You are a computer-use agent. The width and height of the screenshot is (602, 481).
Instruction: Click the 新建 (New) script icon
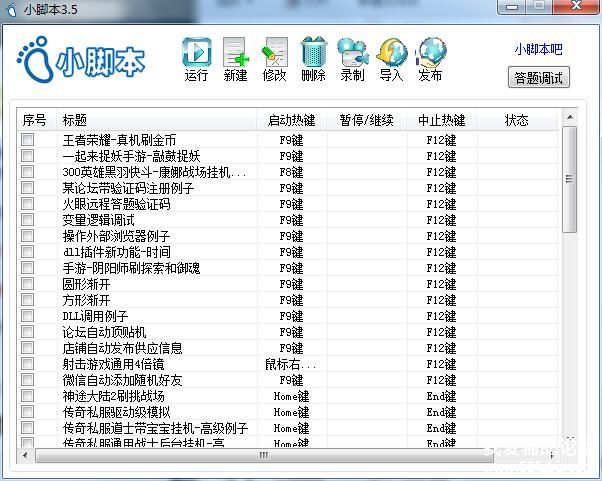click(235, 52)
